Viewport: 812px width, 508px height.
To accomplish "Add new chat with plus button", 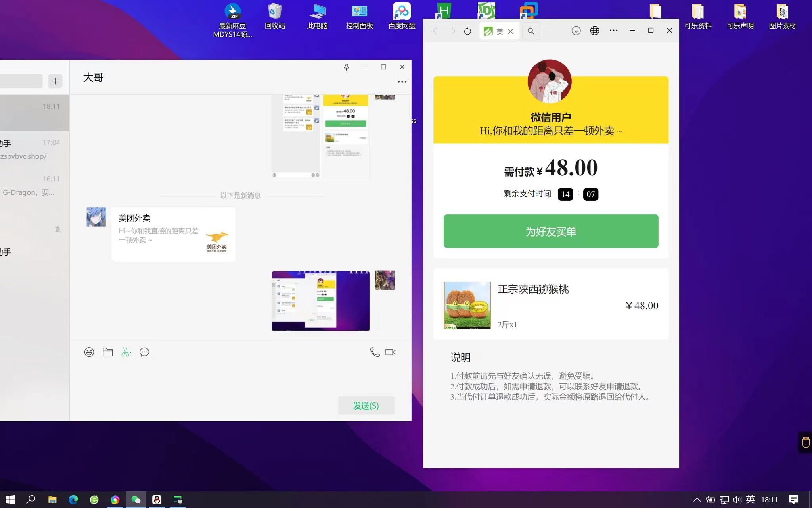I will [55, 81].
